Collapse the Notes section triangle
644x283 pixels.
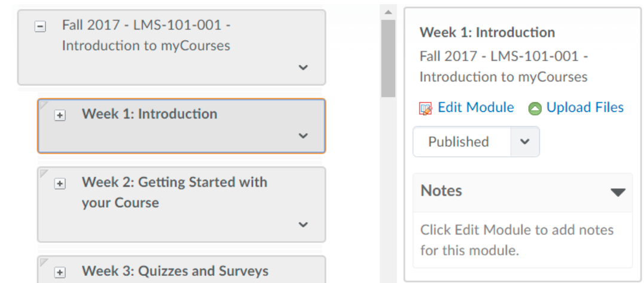[x=618, y=192]
